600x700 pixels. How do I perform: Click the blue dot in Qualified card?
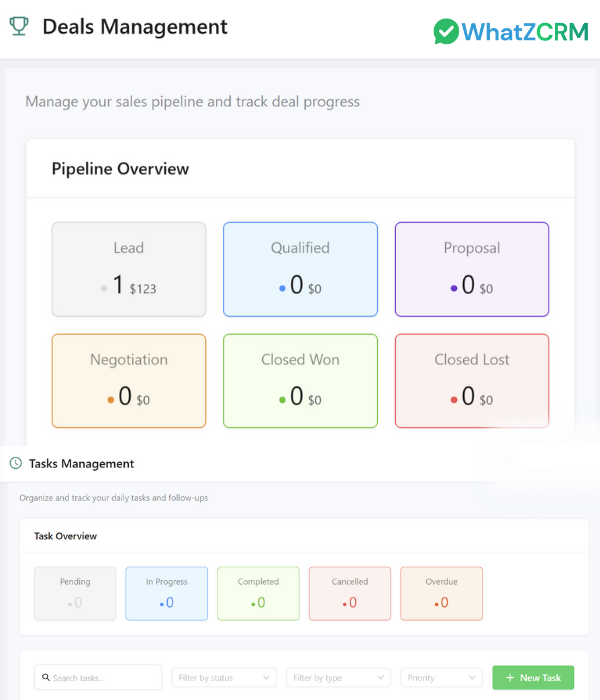click(x=283, y=289)
